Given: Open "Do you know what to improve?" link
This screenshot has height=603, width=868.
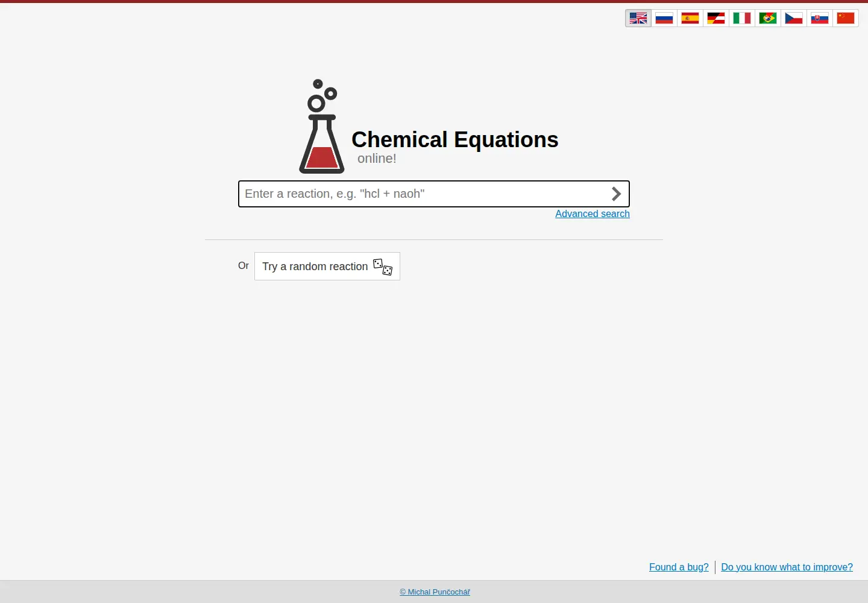Looking at the screenshot, I should 787,567.
